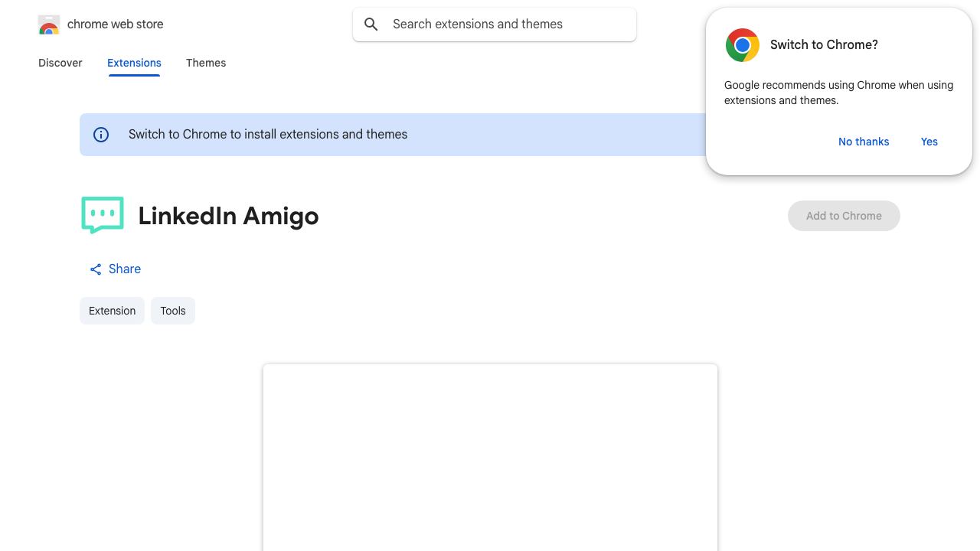Select the Extension category chip
Screen dimensions: 980x551
(x=112, y=311)
